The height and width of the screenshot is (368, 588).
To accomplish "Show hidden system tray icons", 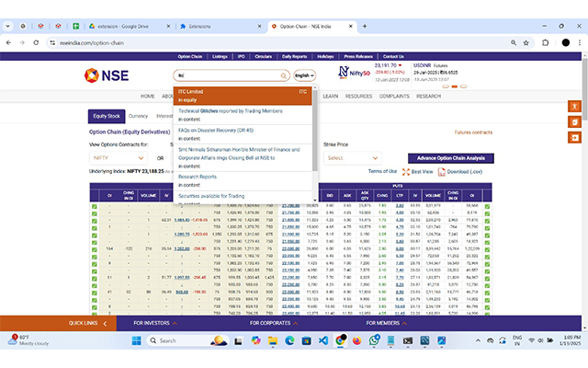I will [478, 340].
